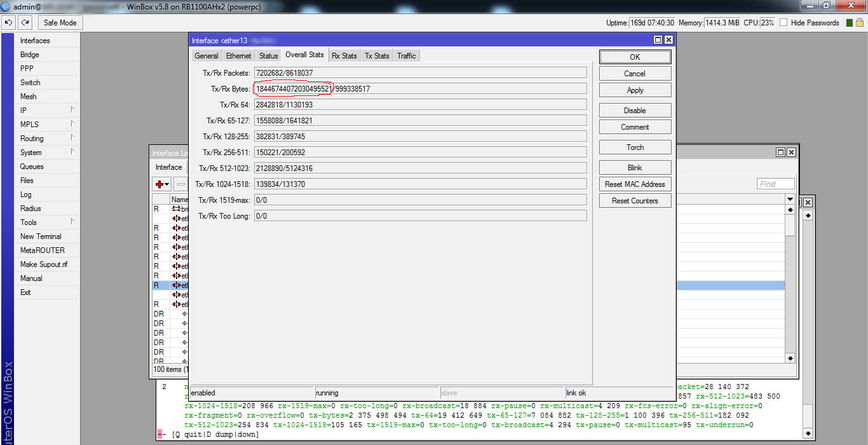Click the 'link ok' status text
The height and width of the screenshot is (445, 868).
click(x=576, y=394)
